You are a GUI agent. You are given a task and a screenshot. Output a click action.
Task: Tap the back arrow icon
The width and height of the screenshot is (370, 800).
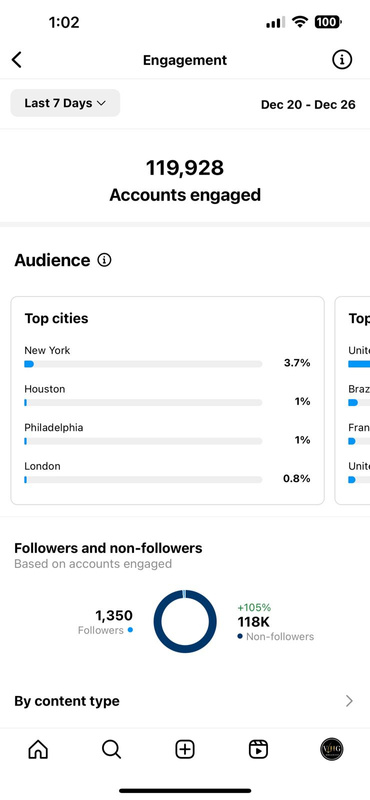(17, 60)
